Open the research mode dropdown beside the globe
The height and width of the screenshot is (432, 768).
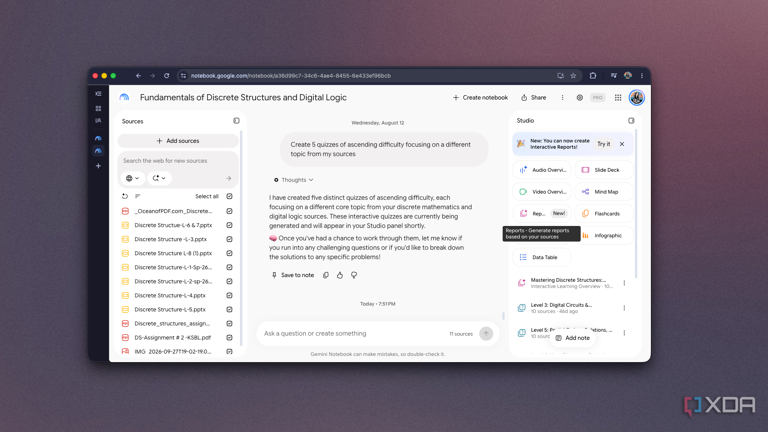point(159,178)
